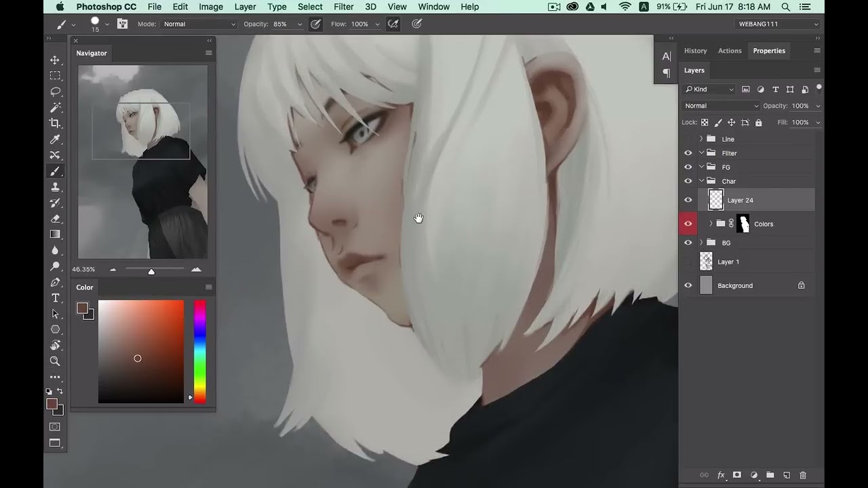Screen dimensions: 868x488
Task: Open the layer filter Kind dropdown
Action: [x=709, y=89]
